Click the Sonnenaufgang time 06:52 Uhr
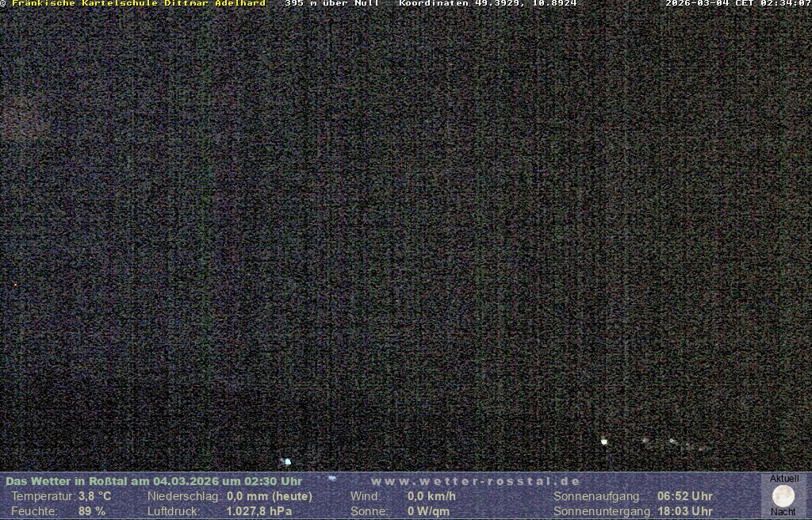This screenshot has width=812, height=520. [x=684, y=496]
